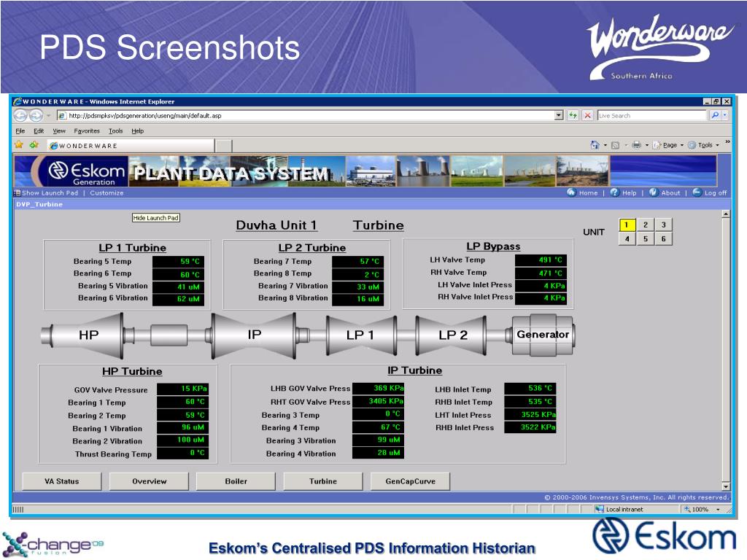Open the GenCapCurve page button
The image size is (747, 560).
point(410,481)
